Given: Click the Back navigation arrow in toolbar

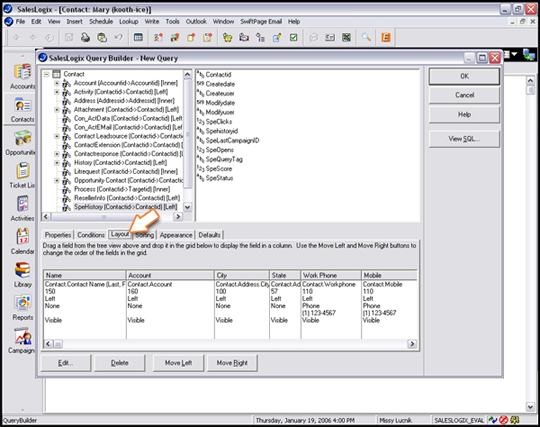Looking at the screenshot, I should coord(16,37).
